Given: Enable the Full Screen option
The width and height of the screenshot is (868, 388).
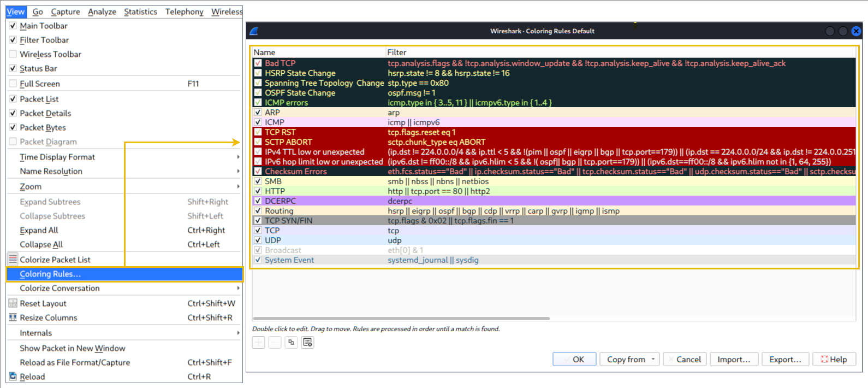Looking at the screenshot, I should pos(13,84).
